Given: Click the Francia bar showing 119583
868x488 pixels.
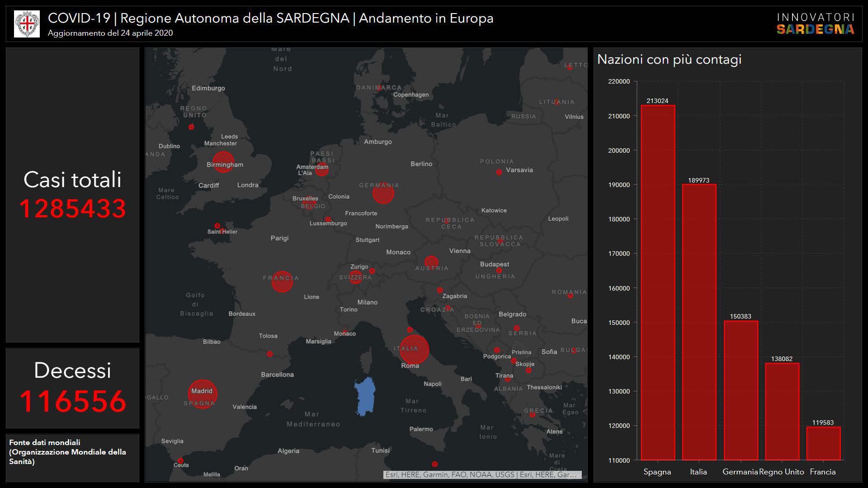Looking at the screenshot, I should click(x=823, y=443).
